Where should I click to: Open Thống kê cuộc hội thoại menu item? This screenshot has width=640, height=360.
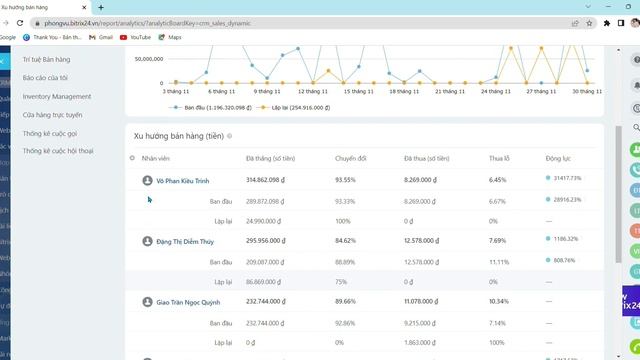[x=58, y=151]
